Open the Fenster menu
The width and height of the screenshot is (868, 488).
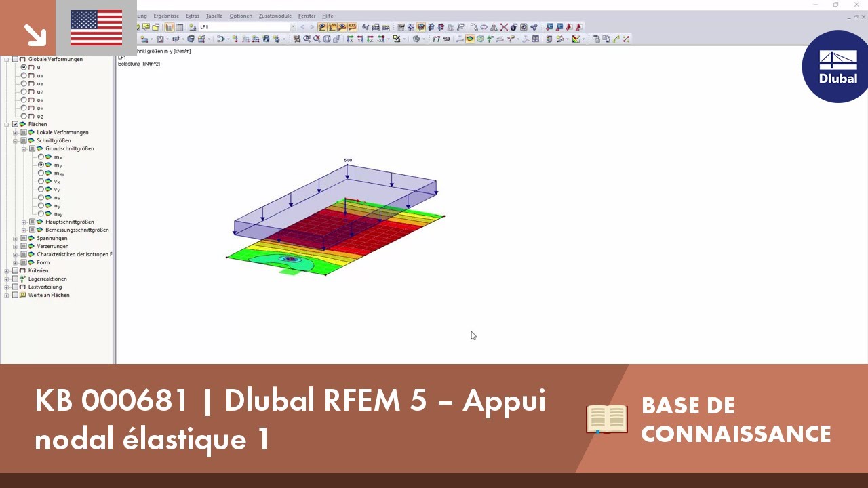pyautogui.click(x=307, y=16)
